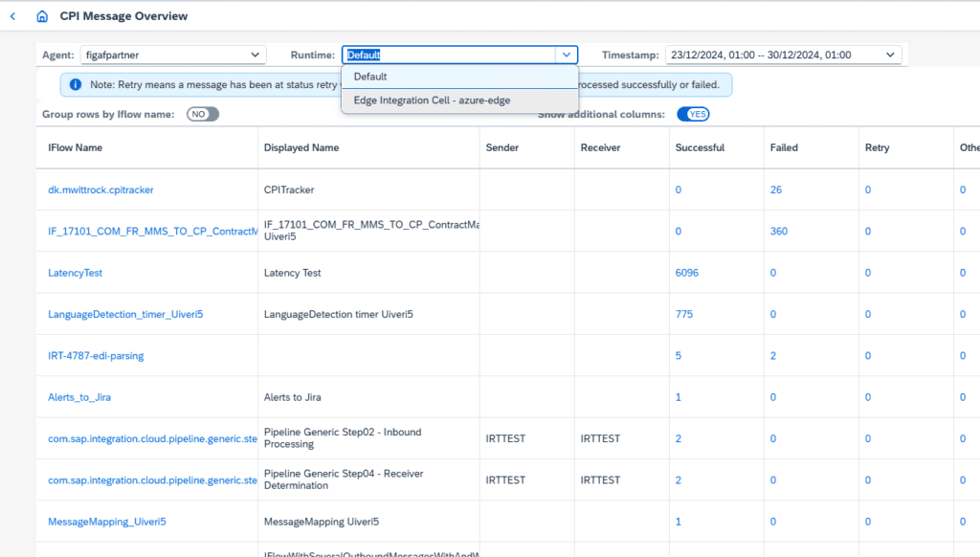Open pipeline.generic link for Step02 Inbound Processing

(x=152, y=439)
